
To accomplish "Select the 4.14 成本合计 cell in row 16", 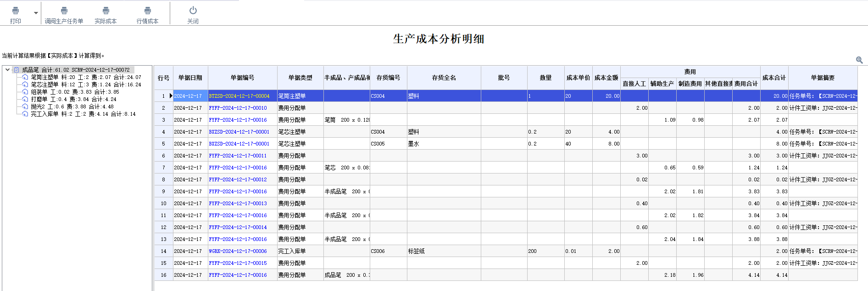I will coord(774,275).
